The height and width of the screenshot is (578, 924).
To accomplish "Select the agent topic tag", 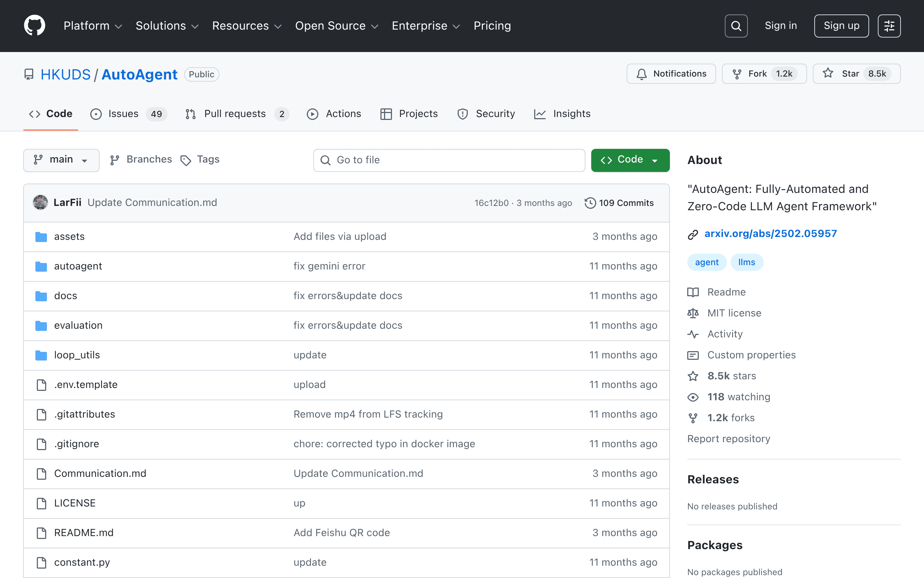I will [707, 262].
